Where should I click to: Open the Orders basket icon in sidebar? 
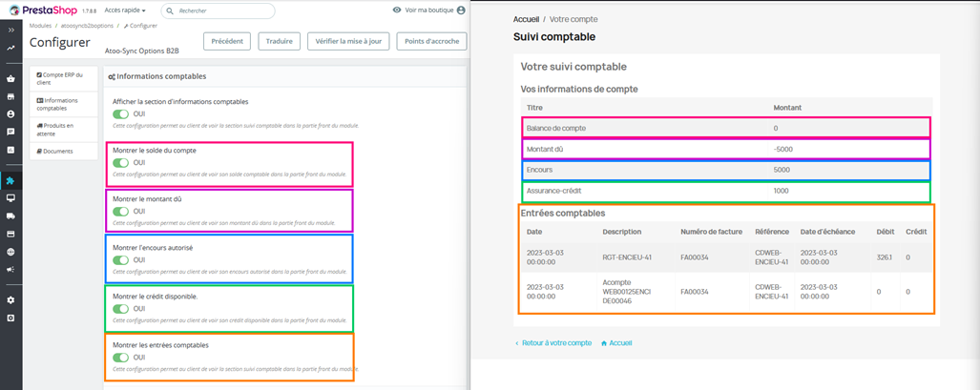[10, 79]
